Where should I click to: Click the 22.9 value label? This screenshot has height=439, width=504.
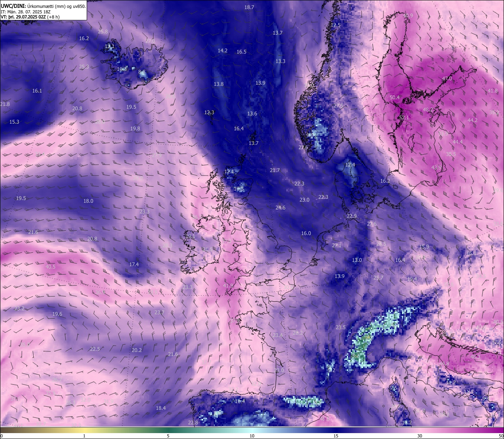click(352, 216)
